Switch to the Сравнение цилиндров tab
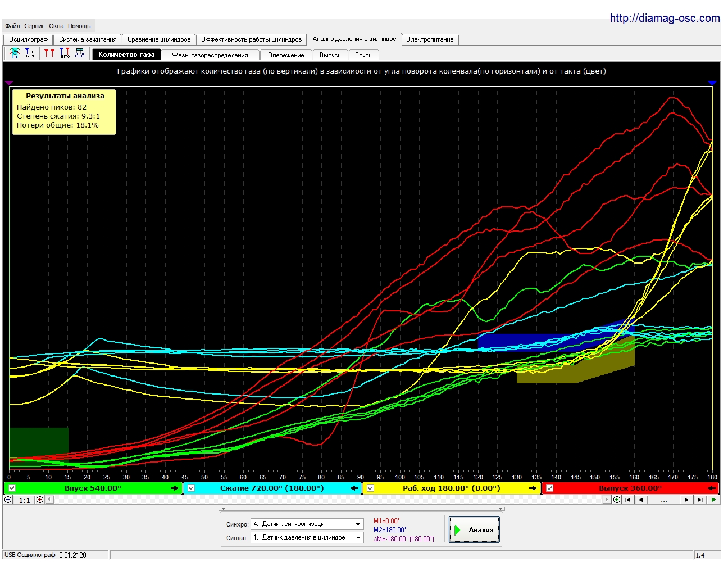This screenshot has height=562, width=728. click(159, 39)
